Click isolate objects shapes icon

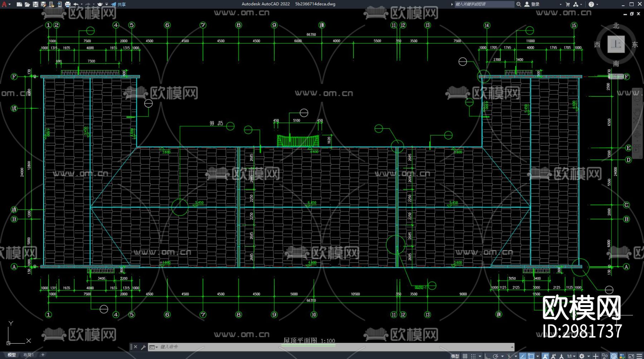point(605,356)
